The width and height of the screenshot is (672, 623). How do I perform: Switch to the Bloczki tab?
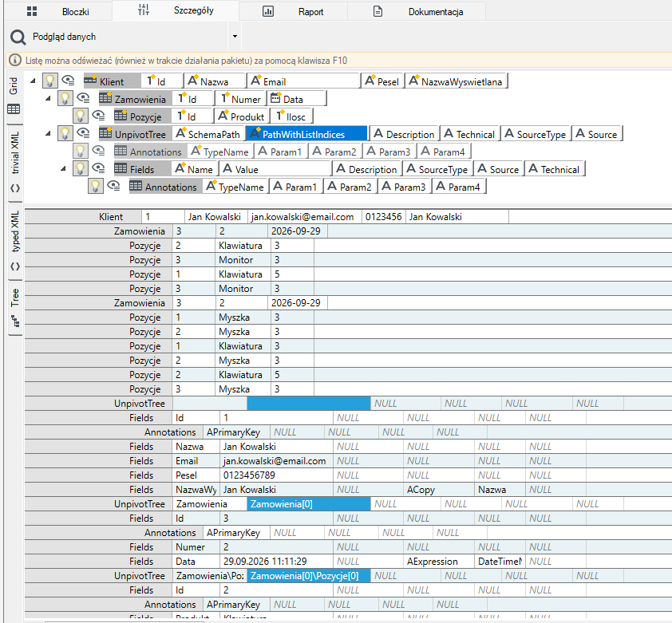click(x=58, y=11)
